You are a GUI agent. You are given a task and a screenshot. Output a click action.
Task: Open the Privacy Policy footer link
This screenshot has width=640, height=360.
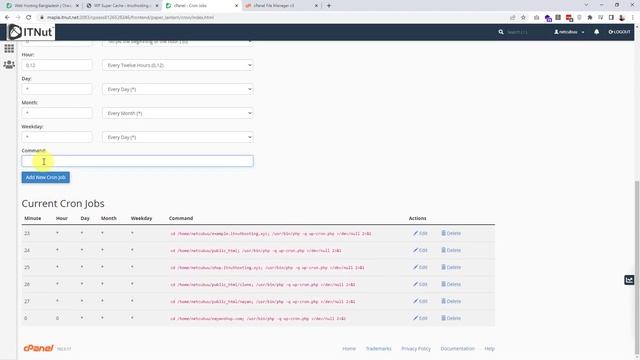coord(416,349)
